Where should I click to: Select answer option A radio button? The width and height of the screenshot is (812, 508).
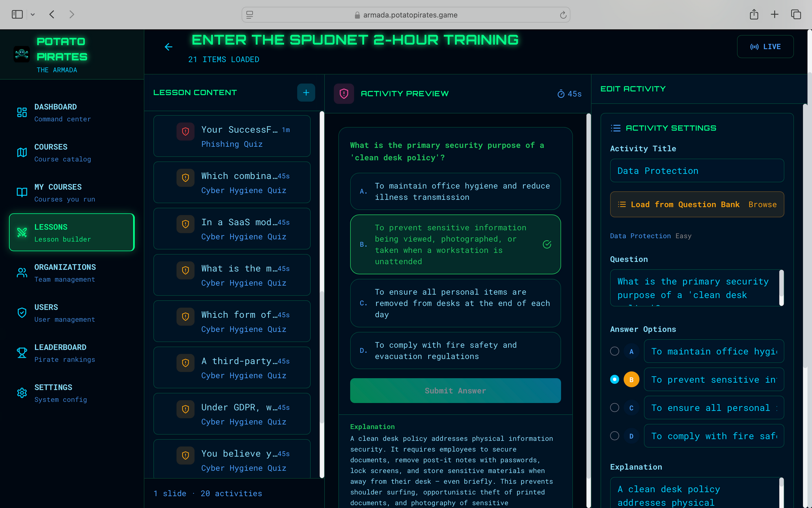pos(614,351)
